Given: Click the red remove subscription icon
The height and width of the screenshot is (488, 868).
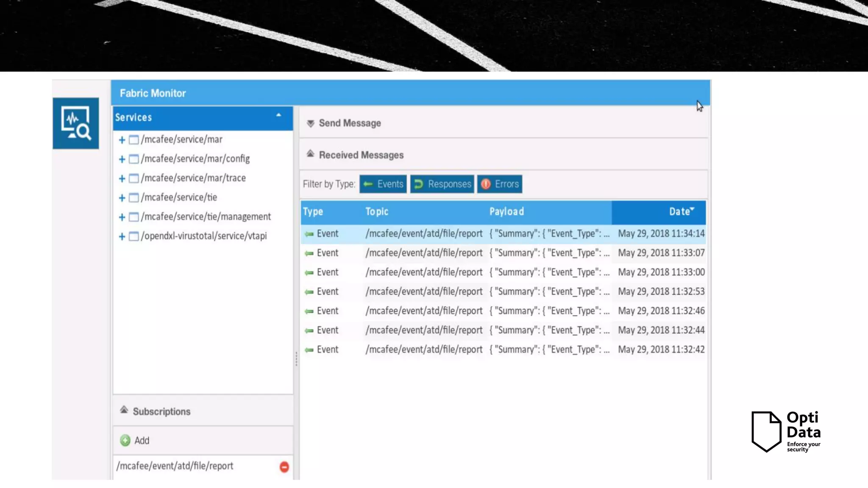Looking at the screenshot, I should point(284,467).
